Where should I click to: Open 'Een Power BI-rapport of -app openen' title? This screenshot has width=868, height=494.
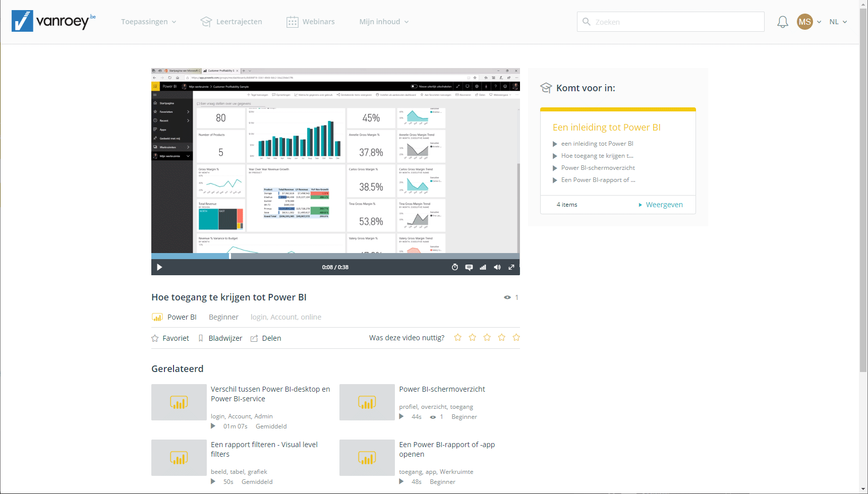coord(447,449)
